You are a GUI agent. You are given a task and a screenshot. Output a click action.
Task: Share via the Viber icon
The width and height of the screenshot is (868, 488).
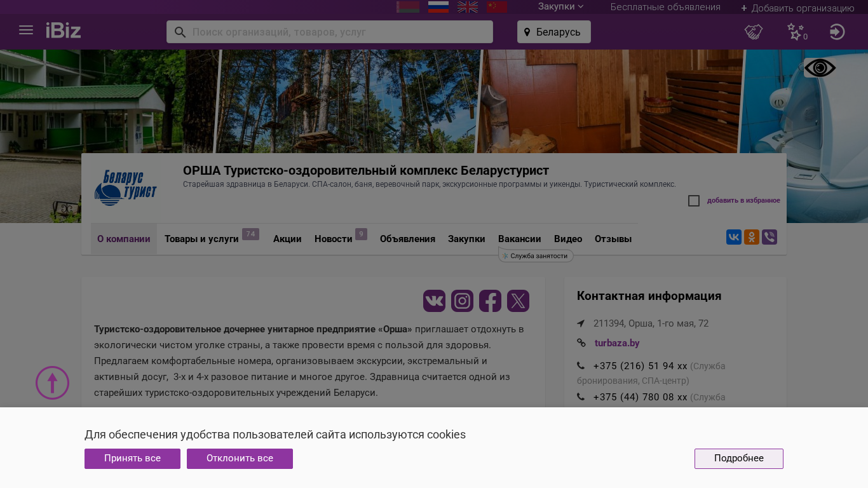770,237
